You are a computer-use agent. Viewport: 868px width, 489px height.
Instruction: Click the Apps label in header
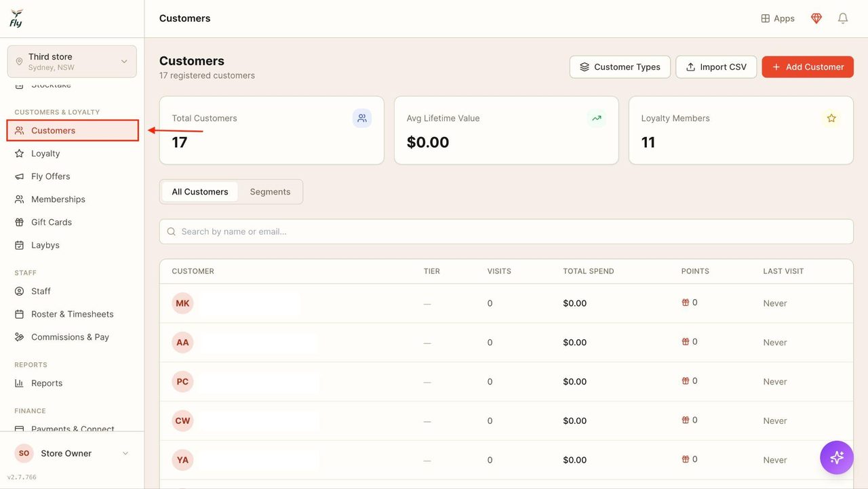(784, 18)
